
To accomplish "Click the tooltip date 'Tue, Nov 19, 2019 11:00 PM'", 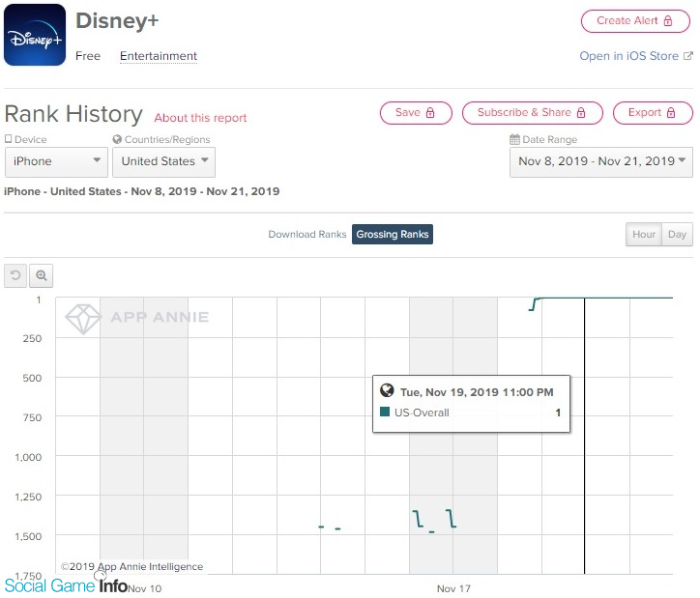I will click(x=477, y=392).
